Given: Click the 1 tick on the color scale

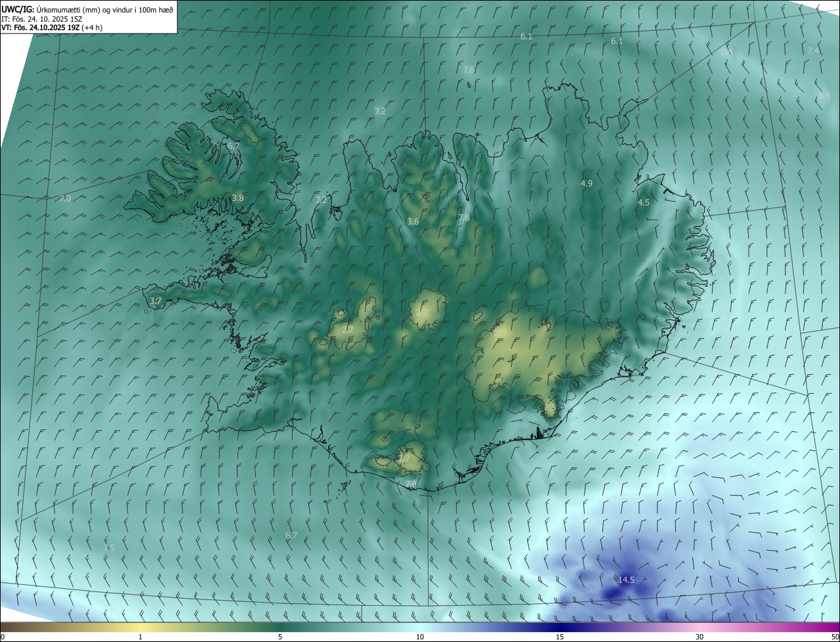Looking at the screenshot, I should pos(141,637).
